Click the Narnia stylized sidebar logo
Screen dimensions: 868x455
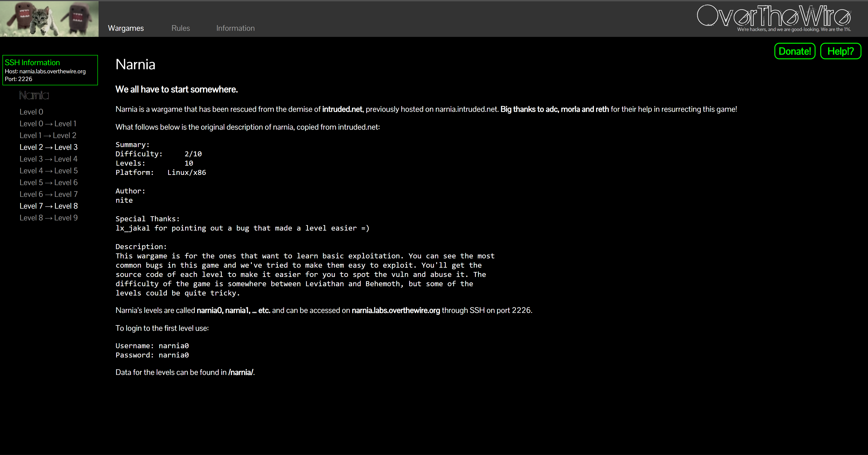click(x=34, y=95)
